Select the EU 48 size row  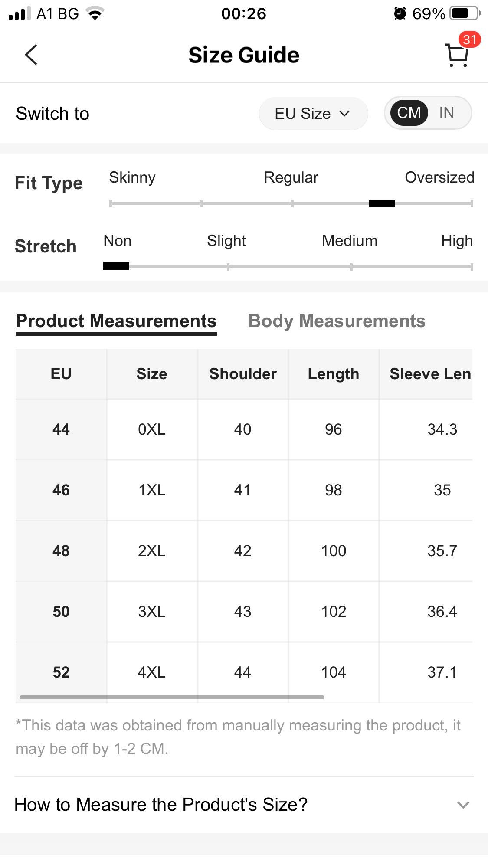point(244,551)
